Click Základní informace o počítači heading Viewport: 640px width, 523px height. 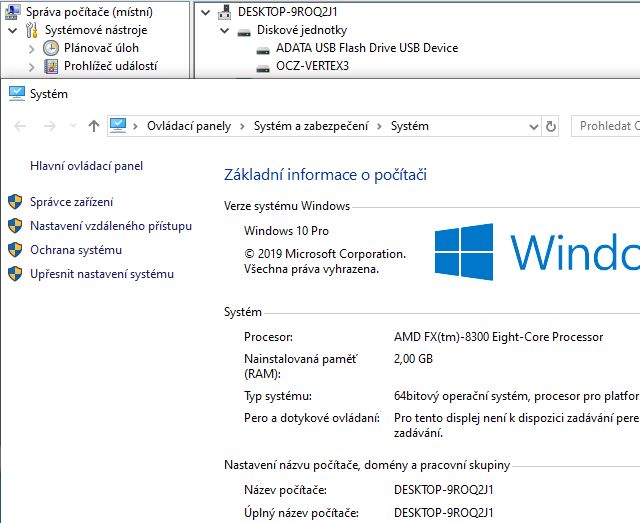325,175
